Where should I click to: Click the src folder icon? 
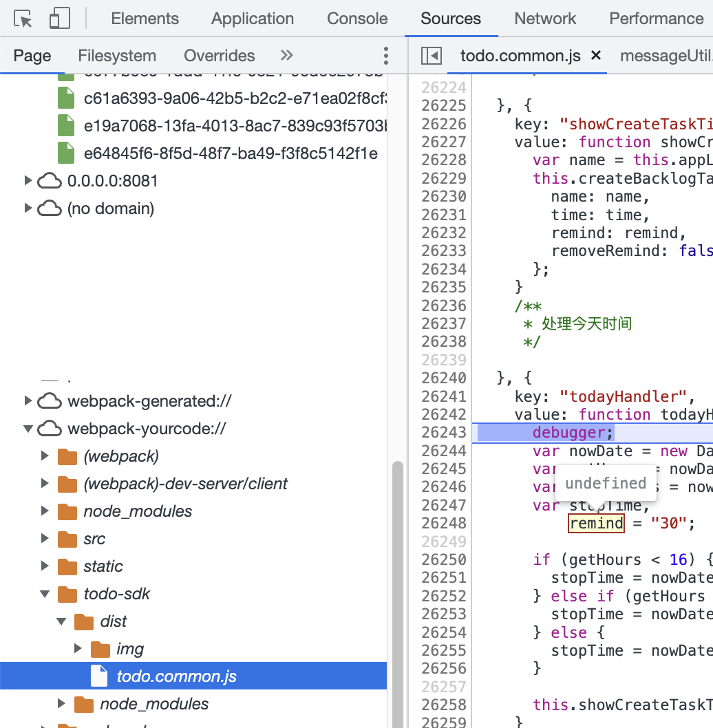click(67, 539)
